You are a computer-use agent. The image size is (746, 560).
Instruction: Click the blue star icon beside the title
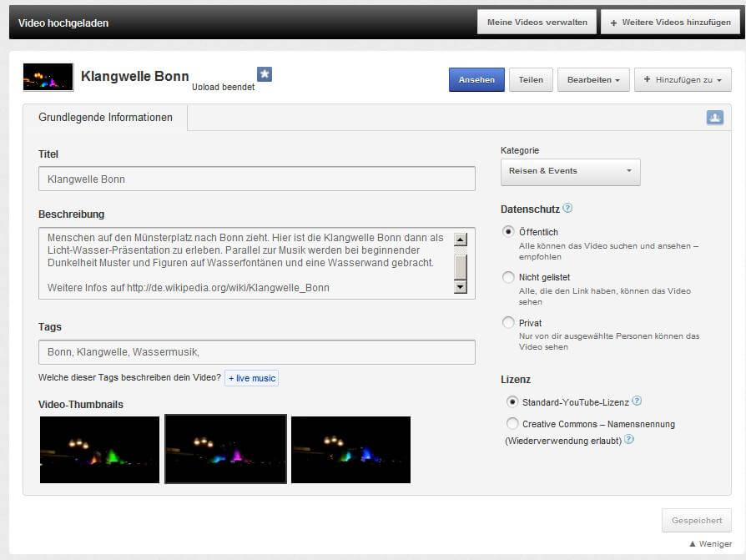click(x=265, y=74)
